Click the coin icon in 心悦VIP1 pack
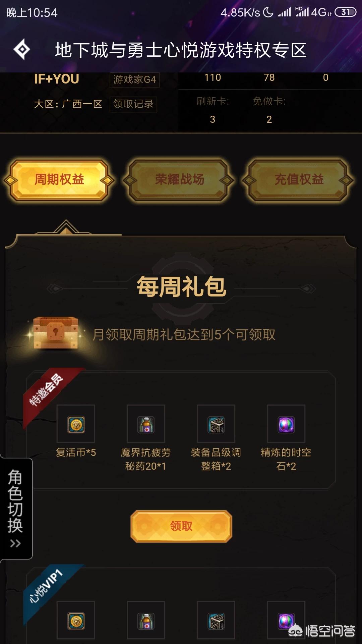The image size is (362, 644). [x=76, y=621]
